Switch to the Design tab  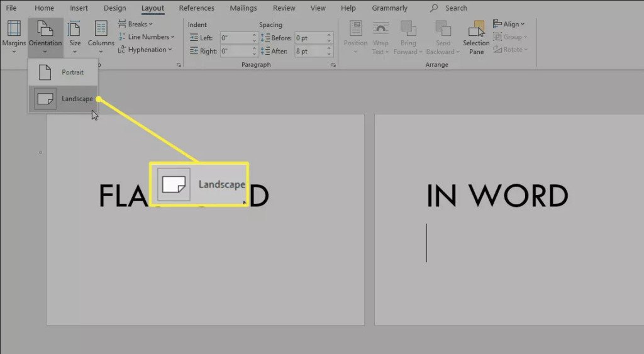click(114, 8)
